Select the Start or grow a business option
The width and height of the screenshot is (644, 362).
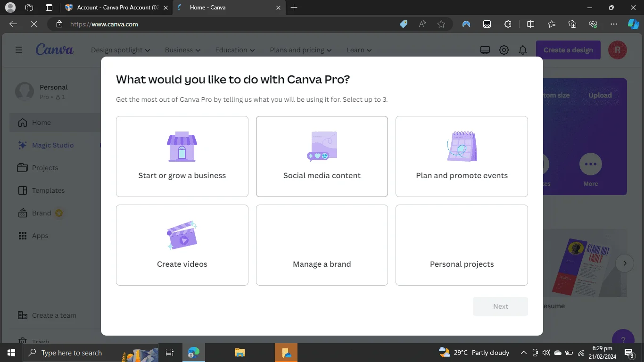(x=182, y=156)
